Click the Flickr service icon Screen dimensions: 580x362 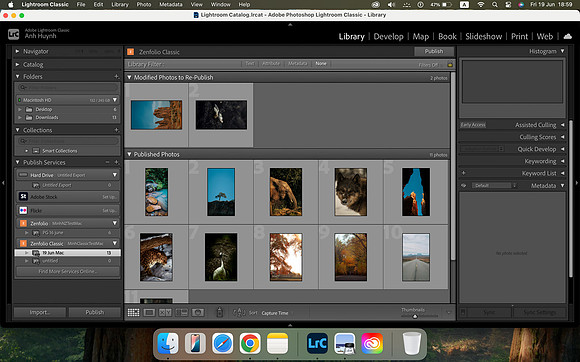pyautogui.click(x=23, y=210)
